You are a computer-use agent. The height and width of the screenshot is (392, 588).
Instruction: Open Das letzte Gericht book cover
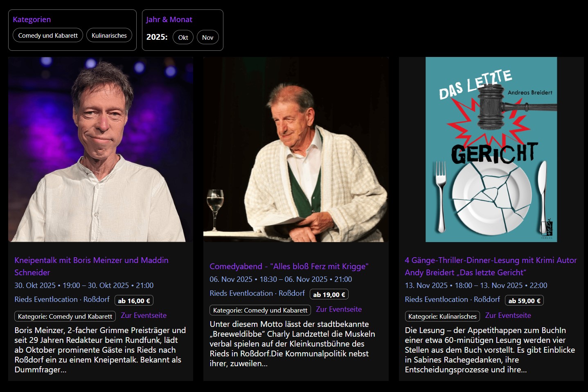click(x=491, y=150)
